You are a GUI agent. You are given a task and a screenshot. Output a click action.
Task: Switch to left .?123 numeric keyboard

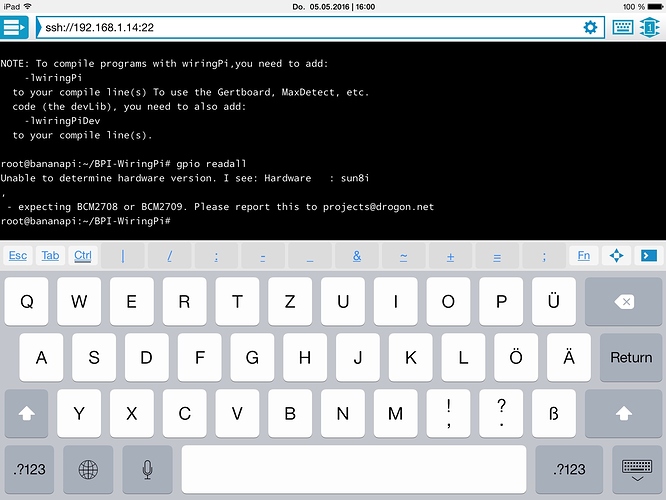29,469
